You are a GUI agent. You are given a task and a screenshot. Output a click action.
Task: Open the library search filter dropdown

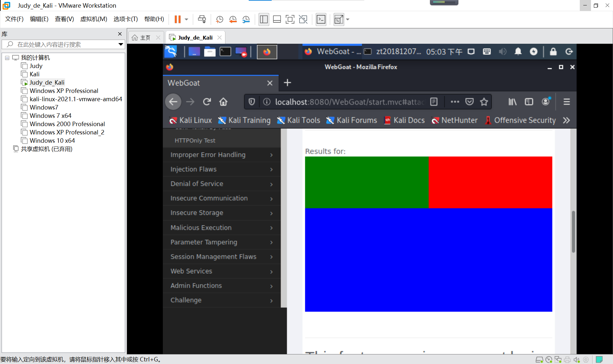(x=121, y=44)
